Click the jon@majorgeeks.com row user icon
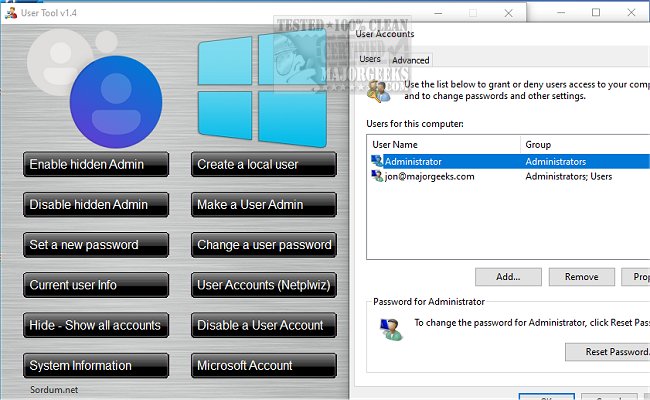 377,176
